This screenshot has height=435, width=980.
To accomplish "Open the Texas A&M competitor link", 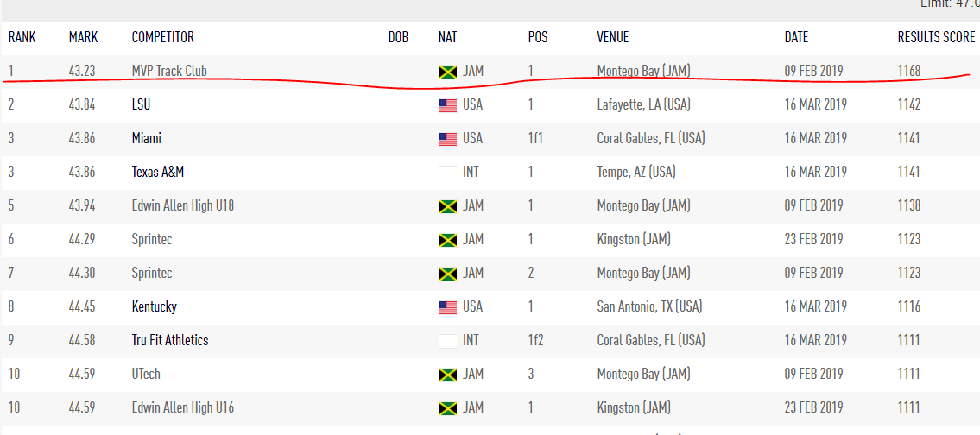I will tap(158, 172).
